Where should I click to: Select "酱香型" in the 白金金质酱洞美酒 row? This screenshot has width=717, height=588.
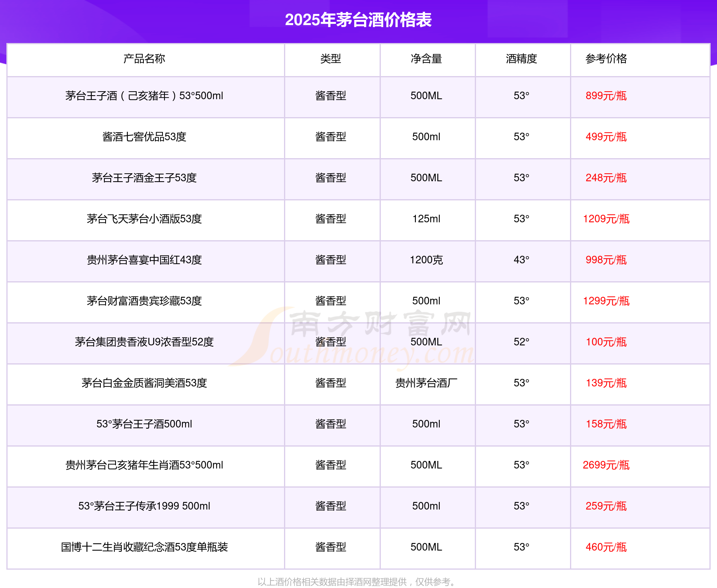[x=331, y=383]
